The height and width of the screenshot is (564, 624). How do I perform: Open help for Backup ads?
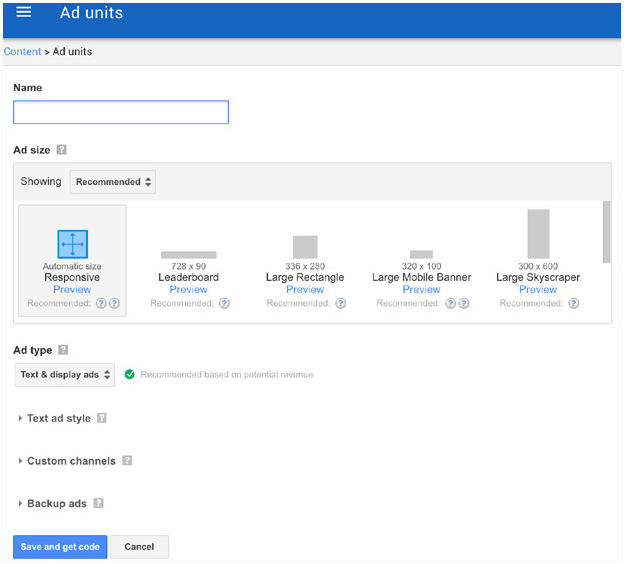click(98, 503)
